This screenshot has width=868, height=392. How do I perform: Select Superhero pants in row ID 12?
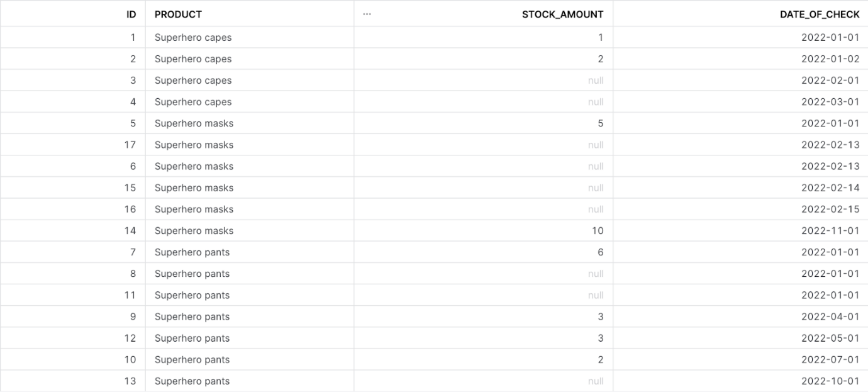pos(192,338)
